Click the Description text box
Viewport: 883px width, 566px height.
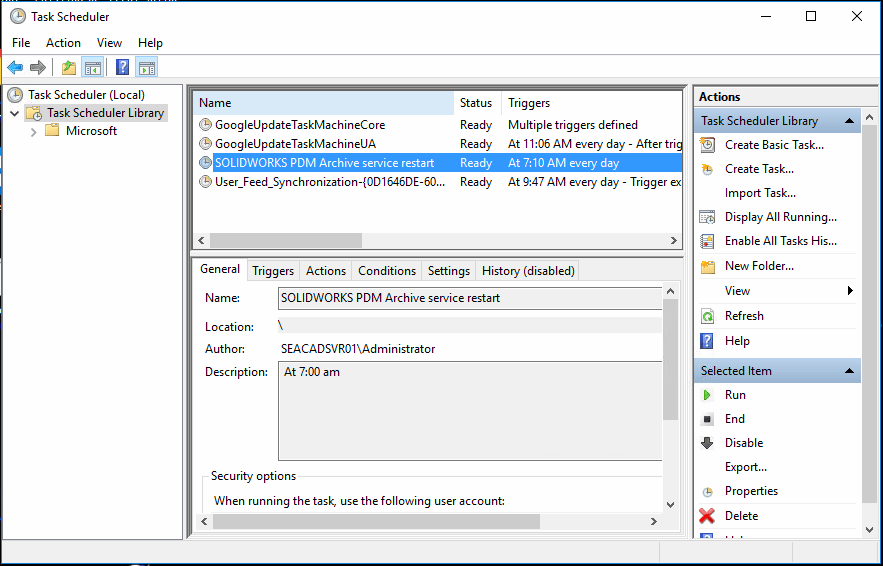tap(470, 411)
